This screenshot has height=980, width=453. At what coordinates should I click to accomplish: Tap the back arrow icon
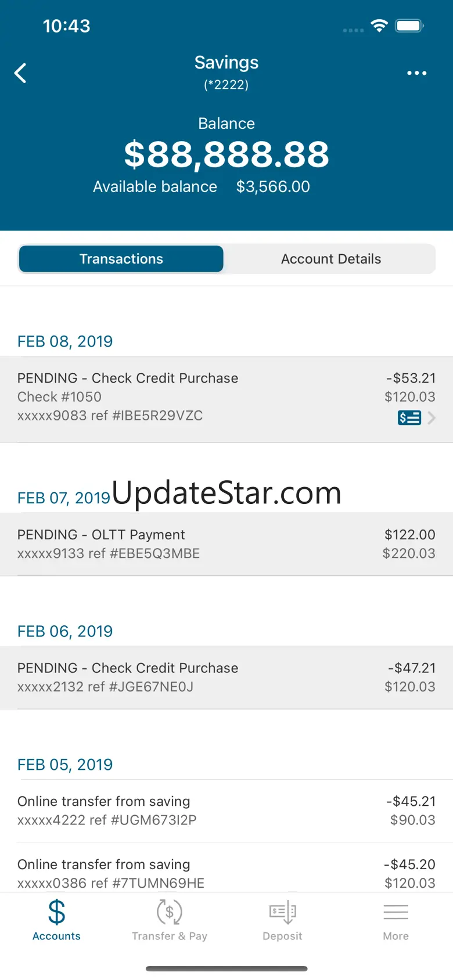point(20,73)
